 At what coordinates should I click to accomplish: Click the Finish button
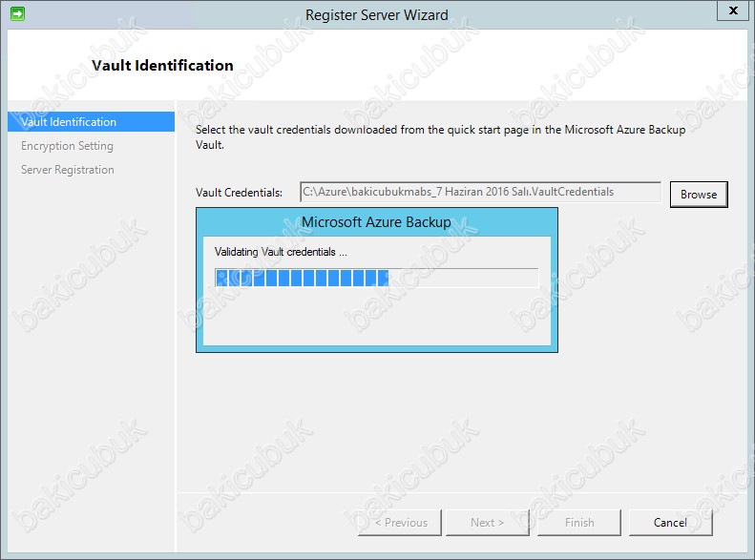click(579, 523)
